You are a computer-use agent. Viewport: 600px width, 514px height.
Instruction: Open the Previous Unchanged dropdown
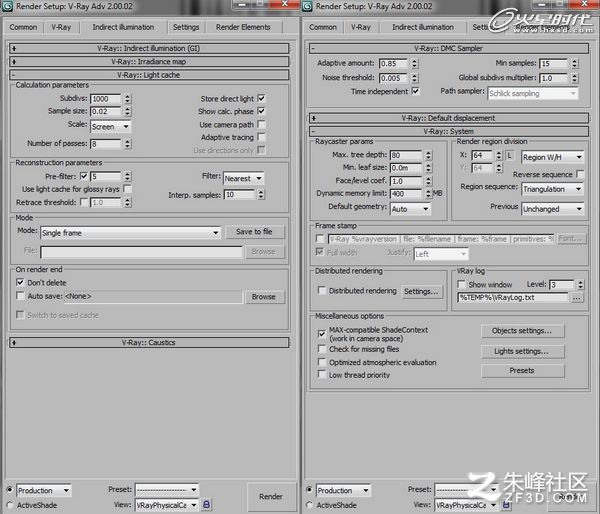point(553,209)
